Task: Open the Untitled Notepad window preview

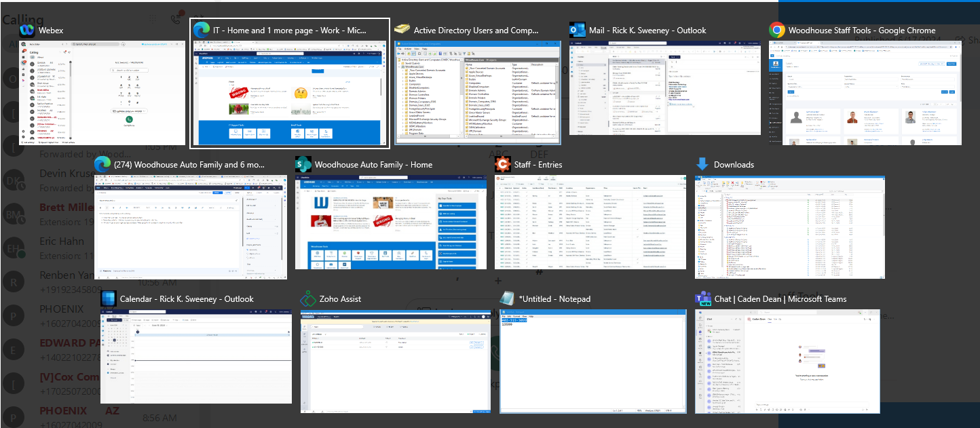Action: 593,361
